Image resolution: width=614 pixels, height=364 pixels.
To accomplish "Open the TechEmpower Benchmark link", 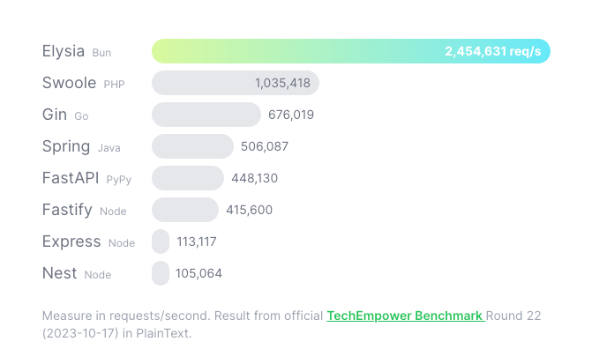I will 405,316.
